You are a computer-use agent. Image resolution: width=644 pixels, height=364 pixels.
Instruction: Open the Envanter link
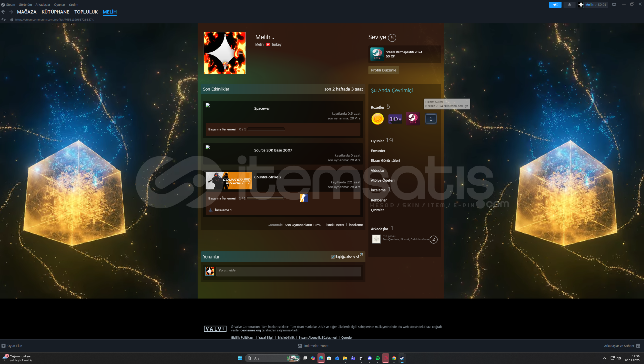378,151
